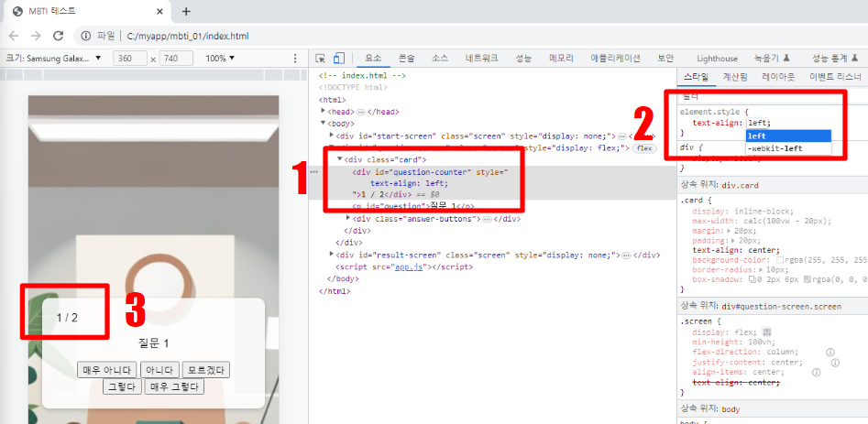Click the forward navigation arrow
This screenshot has width=868, height=424.
[x=36, y=36]
